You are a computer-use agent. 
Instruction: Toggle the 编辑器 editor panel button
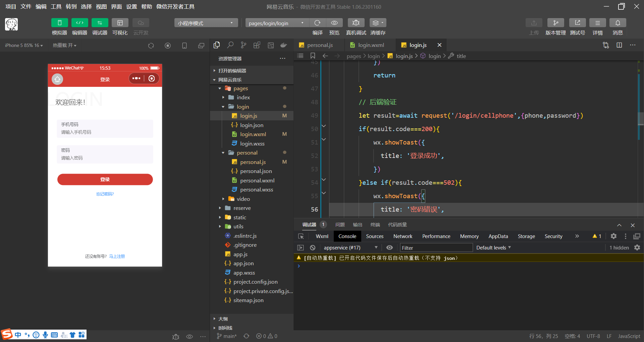tap(79, 23)
